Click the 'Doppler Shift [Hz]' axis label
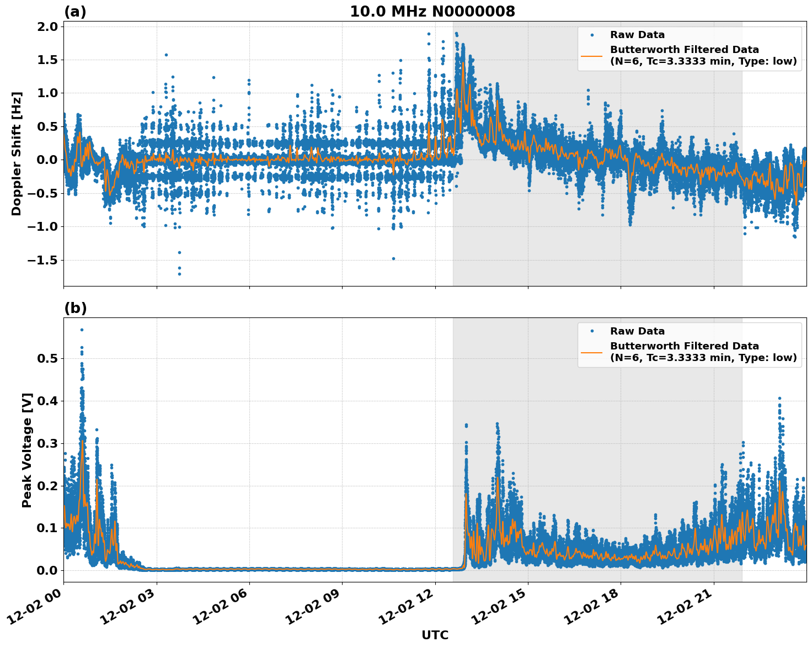This screenshot has height=647, width=812. pos(17,153)
